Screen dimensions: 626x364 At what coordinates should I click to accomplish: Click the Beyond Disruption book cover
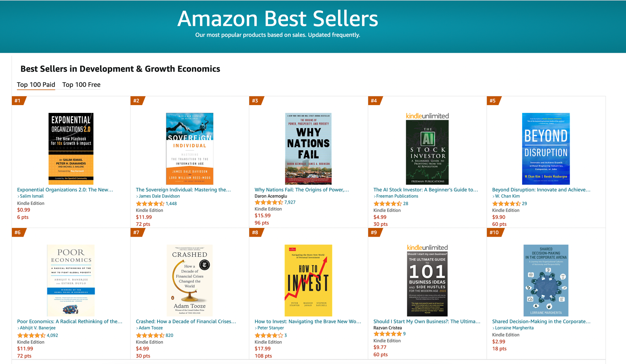pyautogui.click(x=546, y=149)
